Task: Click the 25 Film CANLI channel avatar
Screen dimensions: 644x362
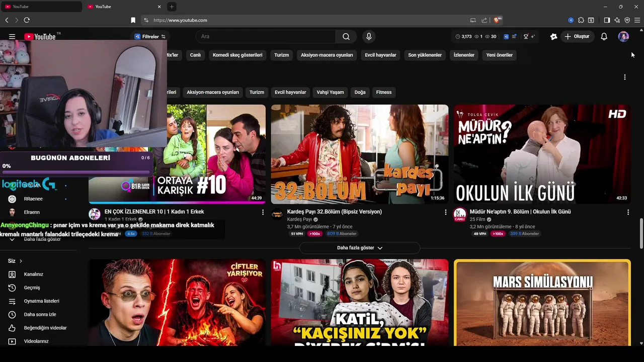Action: 460,215
